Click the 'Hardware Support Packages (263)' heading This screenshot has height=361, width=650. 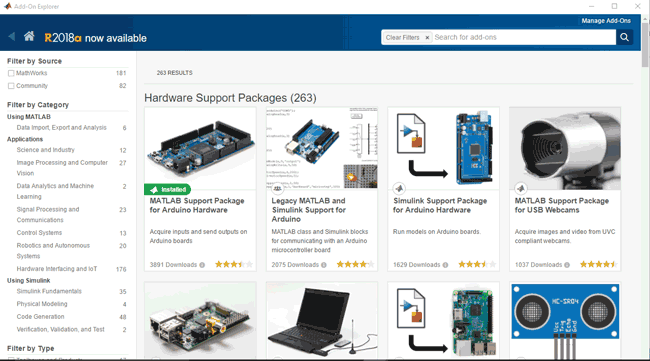[x=230, y=98]
